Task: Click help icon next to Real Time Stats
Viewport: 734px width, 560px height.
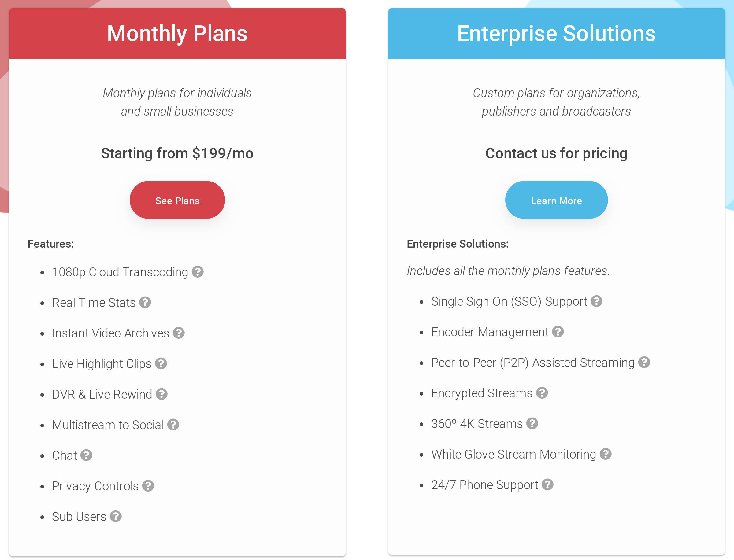Action: [x=145, y=302]
